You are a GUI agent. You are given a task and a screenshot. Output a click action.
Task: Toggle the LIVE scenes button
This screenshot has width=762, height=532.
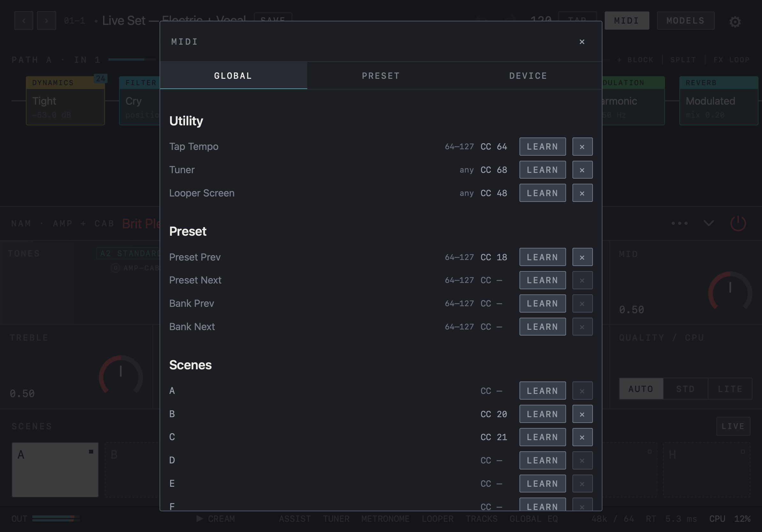(733, 426)
